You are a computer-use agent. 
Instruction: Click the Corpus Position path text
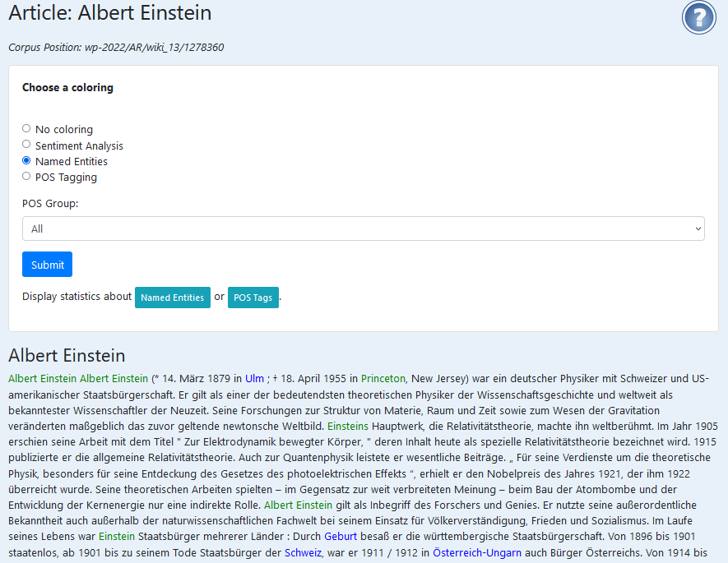point(116,48)
